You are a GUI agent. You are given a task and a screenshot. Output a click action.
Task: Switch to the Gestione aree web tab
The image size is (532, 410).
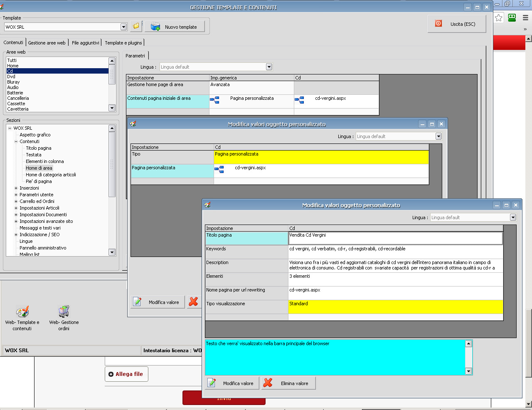(x=47, y=43)
